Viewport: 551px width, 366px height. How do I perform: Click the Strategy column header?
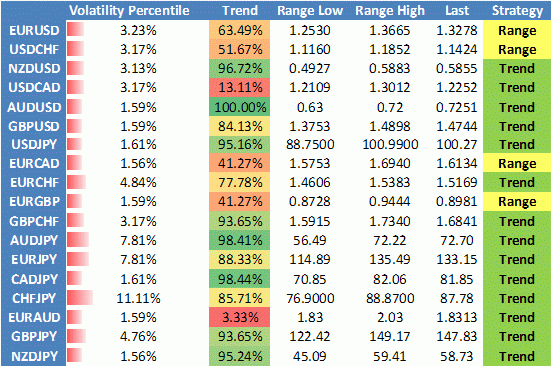coord(517,11)
